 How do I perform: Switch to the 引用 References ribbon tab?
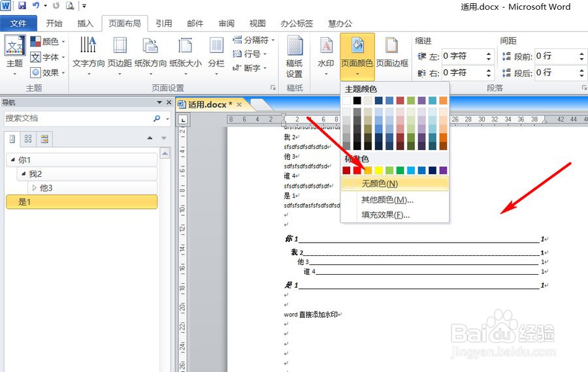[x=164, y=23]
